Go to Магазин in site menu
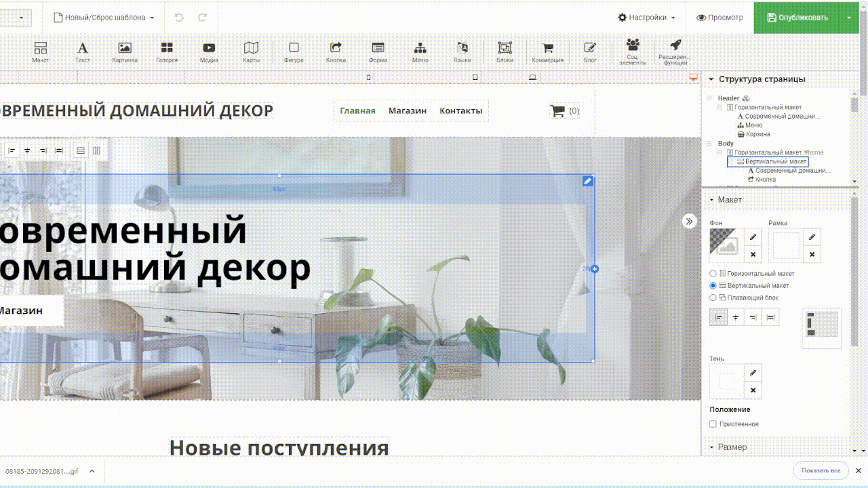Image resolution: width=868 pixels, height=488 pixels. coord(407,111)
